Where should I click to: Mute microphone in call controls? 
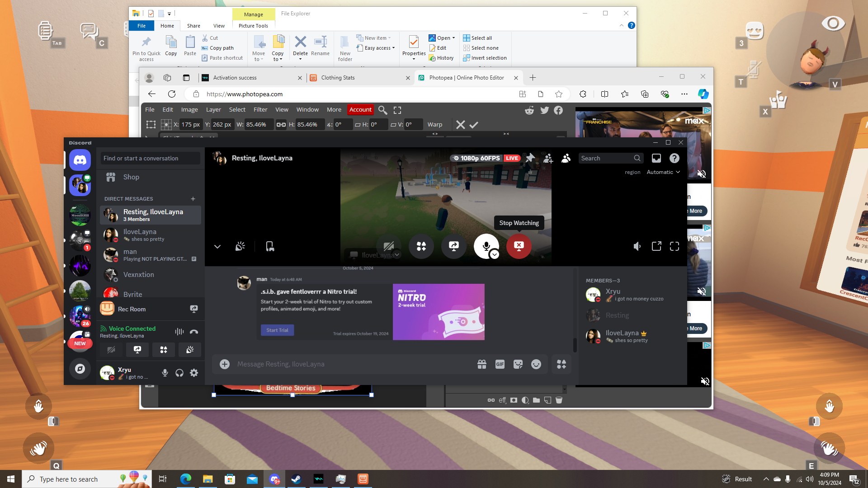point(486,246)
